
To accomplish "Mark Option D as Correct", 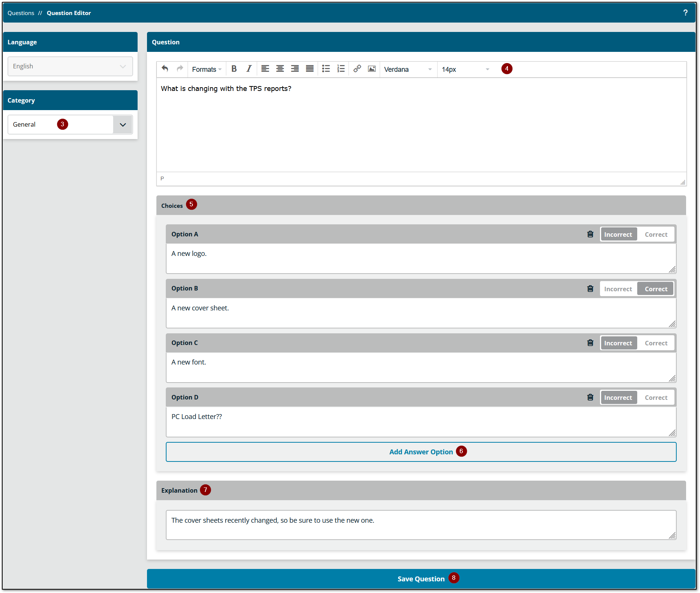I will pos(656,397).
